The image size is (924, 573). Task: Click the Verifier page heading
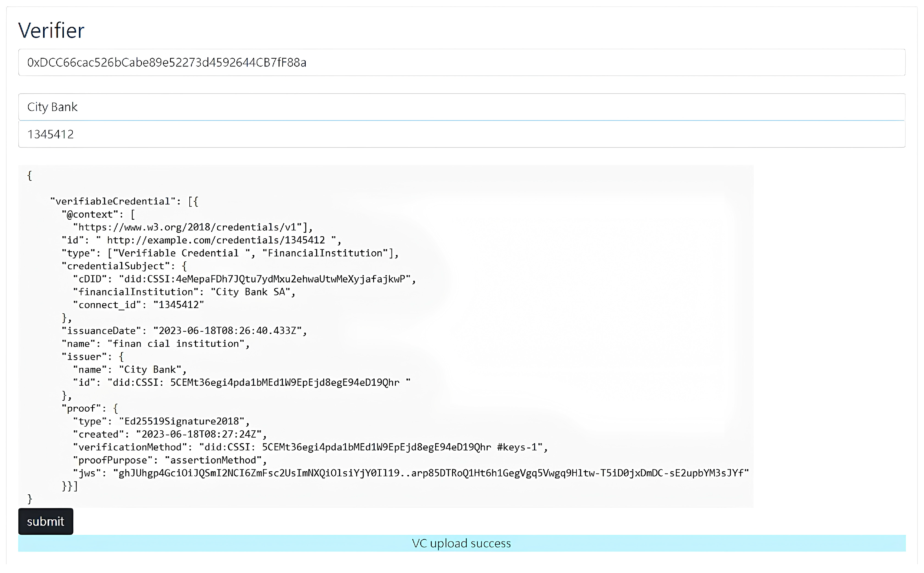click(x=51, y=30)
